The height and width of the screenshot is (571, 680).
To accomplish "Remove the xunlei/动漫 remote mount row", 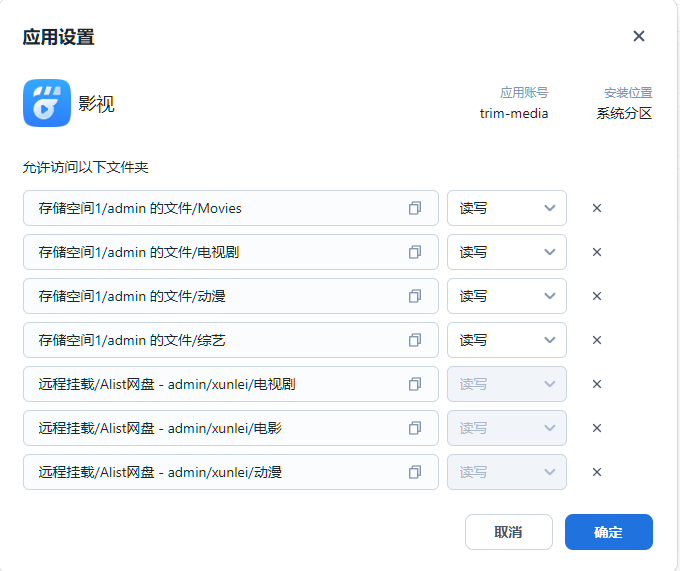I will (597, 472).
